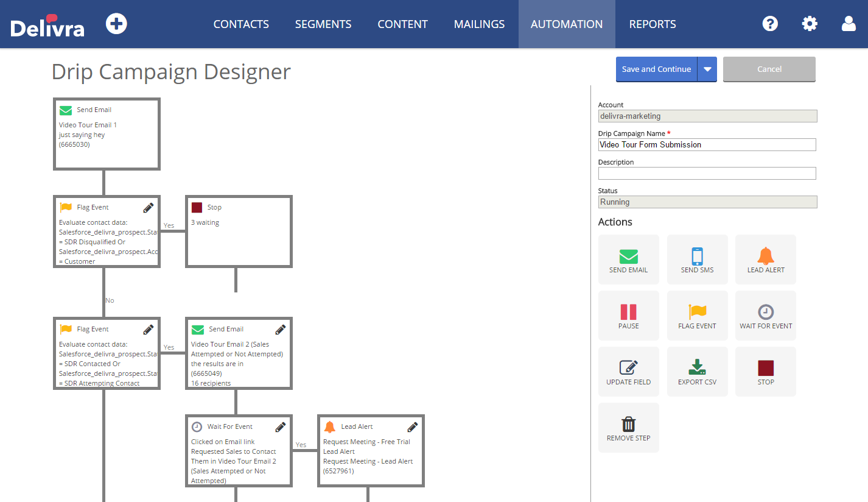Screen dimensions: 868x502
Task: Click 'Request Meeting - Lead Alert' text
Action: coord(368,461)
